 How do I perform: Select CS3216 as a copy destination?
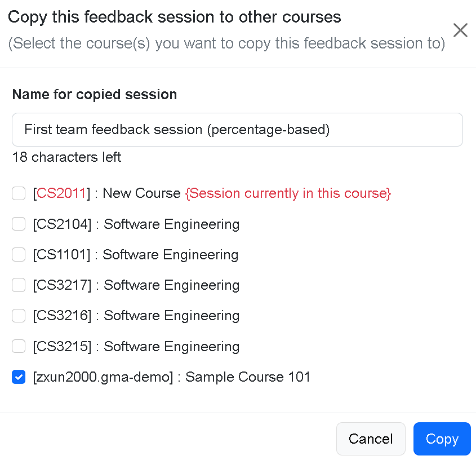(x=19, y=316)
